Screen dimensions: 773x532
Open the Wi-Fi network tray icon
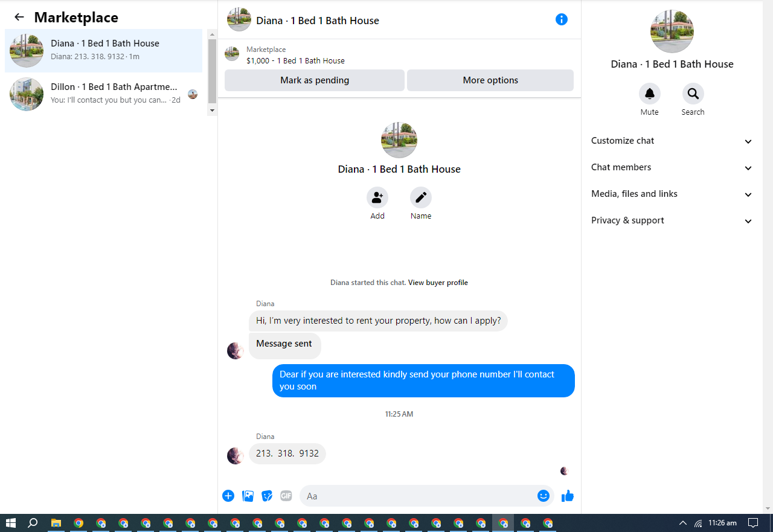click(x=698, y=523)
